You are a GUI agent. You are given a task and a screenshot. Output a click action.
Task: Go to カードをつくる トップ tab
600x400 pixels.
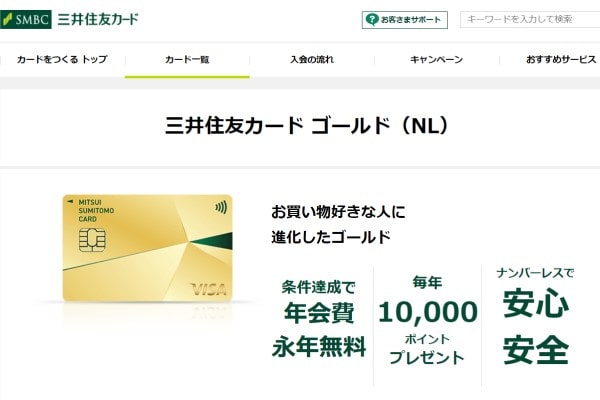point(62,59)
